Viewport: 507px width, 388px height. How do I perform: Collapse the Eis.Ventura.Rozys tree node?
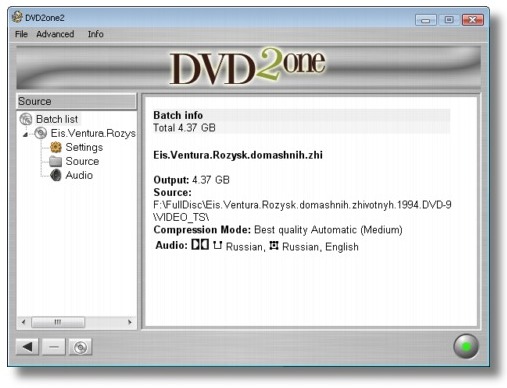click(x=25, y=135)
